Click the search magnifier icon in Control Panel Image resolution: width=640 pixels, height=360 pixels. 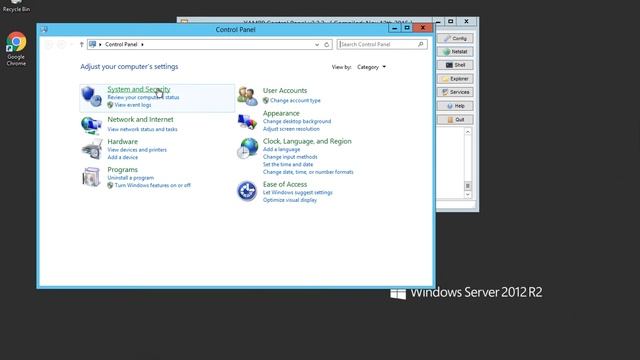(x=420, y=44)
